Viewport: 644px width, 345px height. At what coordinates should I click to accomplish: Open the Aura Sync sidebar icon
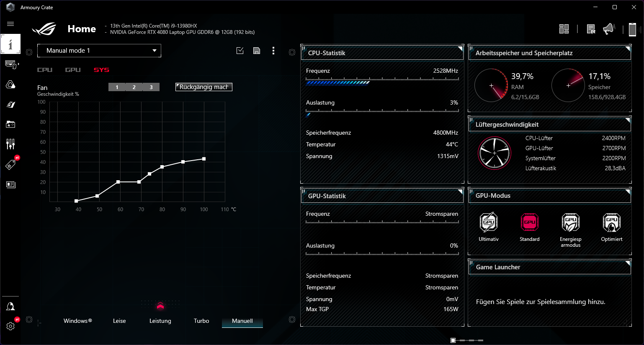coord(10,84)
